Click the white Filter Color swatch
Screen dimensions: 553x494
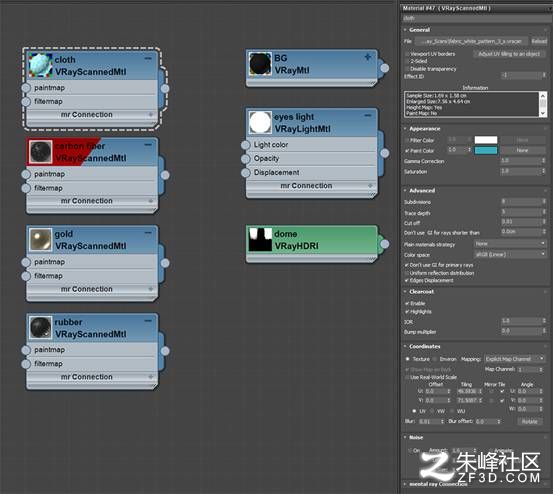click(x=486, y=140)
